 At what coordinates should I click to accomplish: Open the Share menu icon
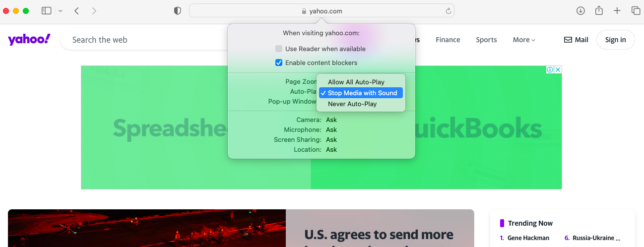599,10
